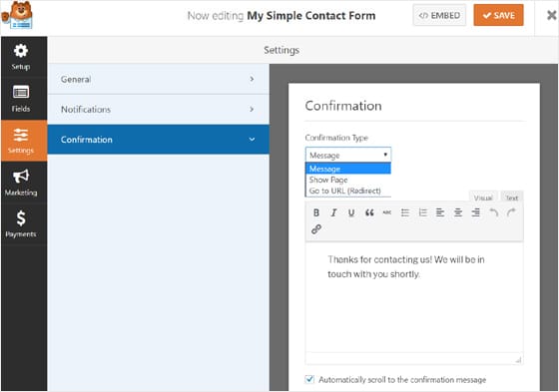Align text left

[x=440, y=212]
